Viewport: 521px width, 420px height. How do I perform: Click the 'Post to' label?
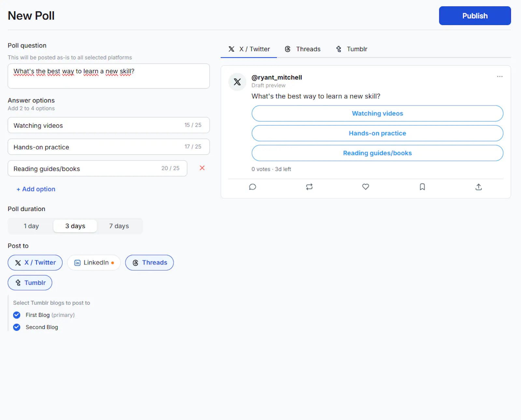(x=18, y=246)
